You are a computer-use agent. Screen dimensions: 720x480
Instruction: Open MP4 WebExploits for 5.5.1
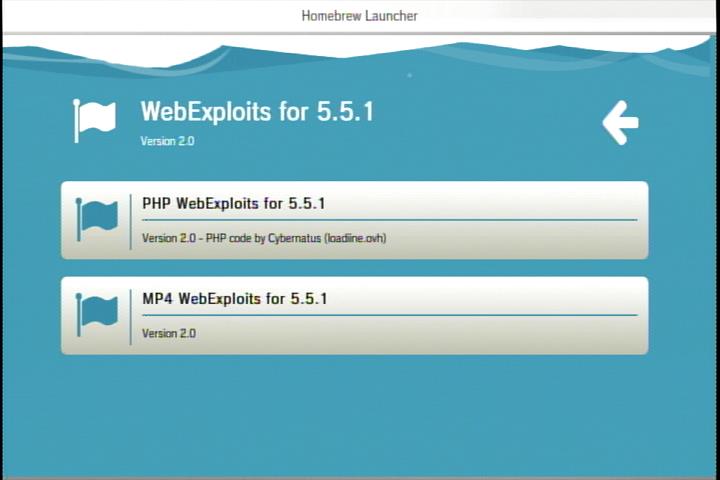click(x=354, y=316)
